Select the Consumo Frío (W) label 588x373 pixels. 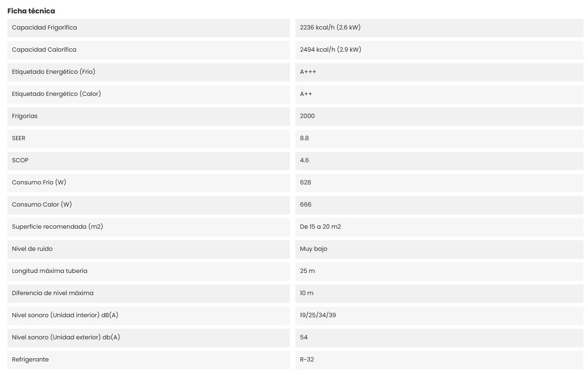(39, 183)
